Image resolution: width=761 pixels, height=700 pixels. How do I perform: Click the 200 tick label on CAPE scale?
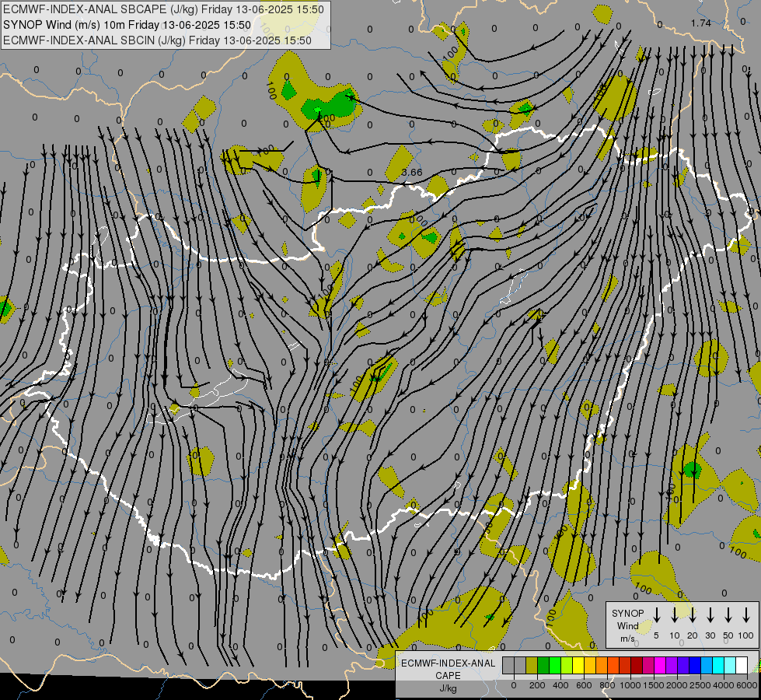click(537, 685)
